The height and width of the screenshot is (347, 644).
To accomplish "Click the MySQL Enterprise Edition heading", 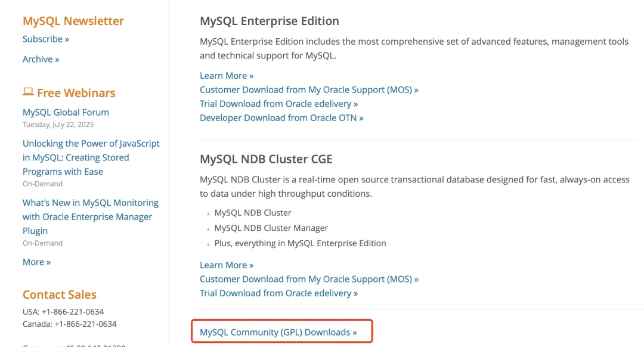I will click(270, 21).
